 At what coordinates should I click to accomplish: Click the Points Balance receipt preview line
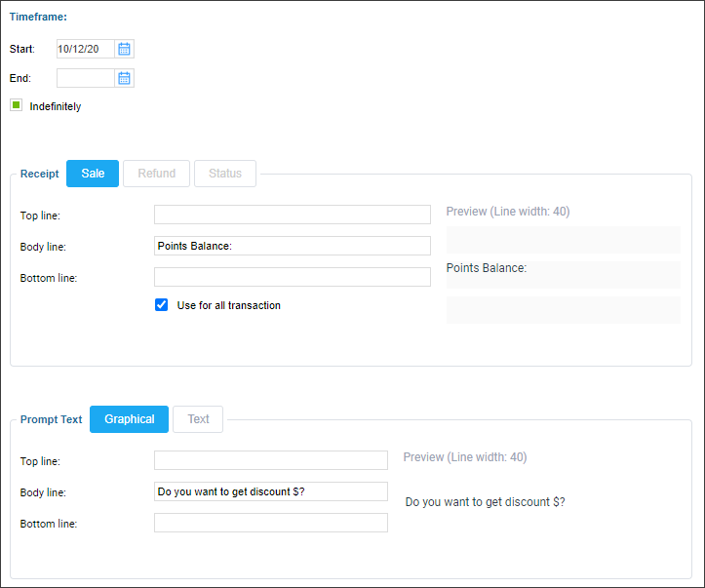pos(564,275)
